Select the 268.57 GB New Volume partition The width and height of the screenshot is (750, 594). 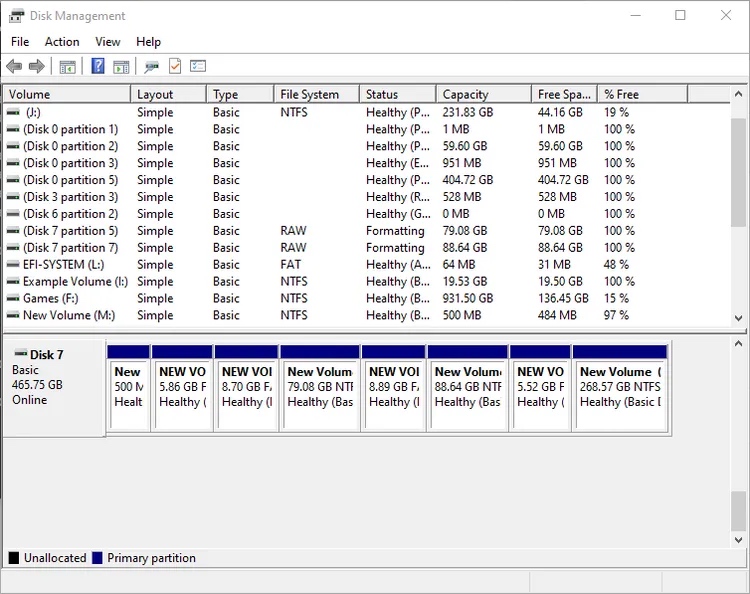coord(620,387)
